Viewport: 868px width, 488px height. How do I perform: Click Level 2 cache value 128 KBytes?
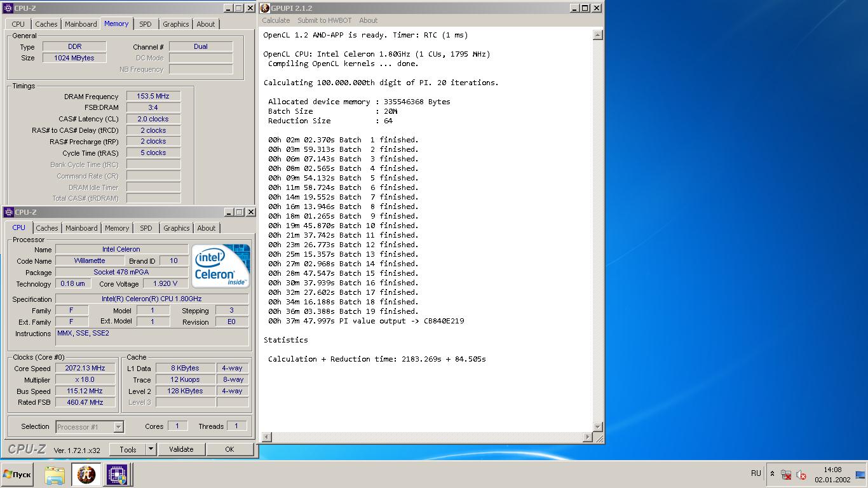185,391
